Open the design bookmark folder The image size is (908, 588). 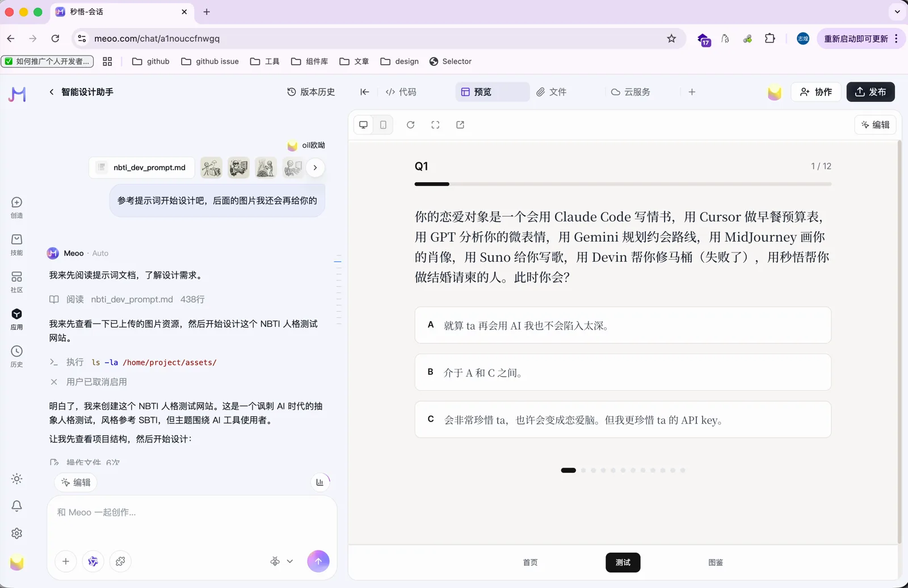[x=400, y=61]
